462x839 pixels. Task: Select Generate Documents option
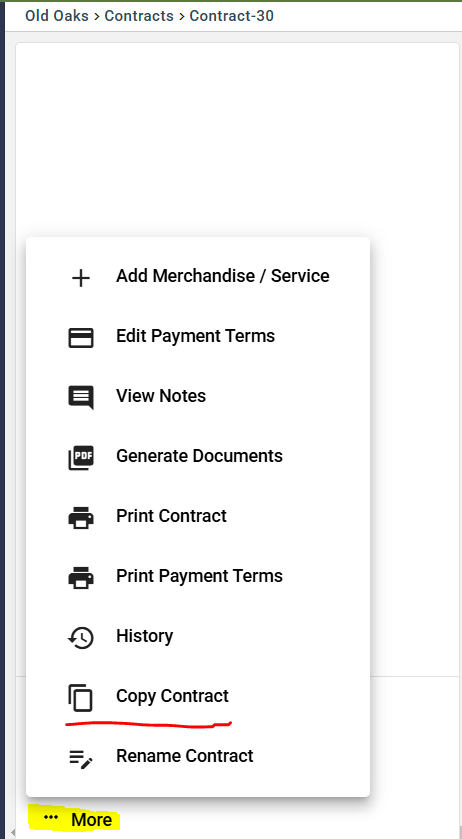pos(198,458)
